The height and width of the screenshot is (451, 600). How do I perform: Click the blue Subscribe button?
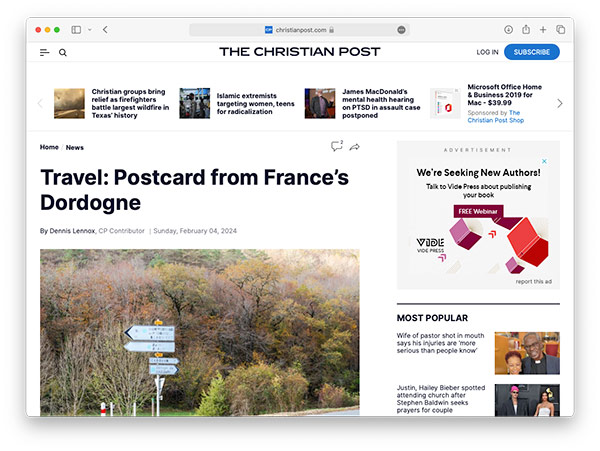click(x=532, y=52)
